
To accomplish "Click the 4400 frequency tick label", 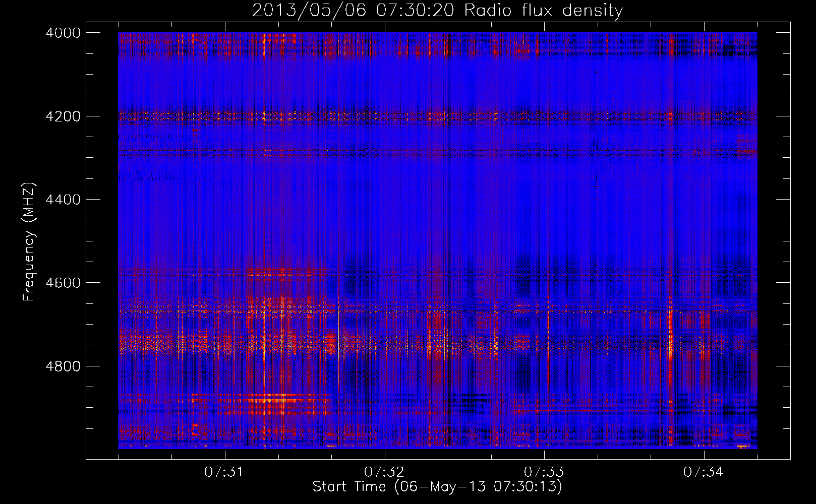I will (x=63, y=200).
